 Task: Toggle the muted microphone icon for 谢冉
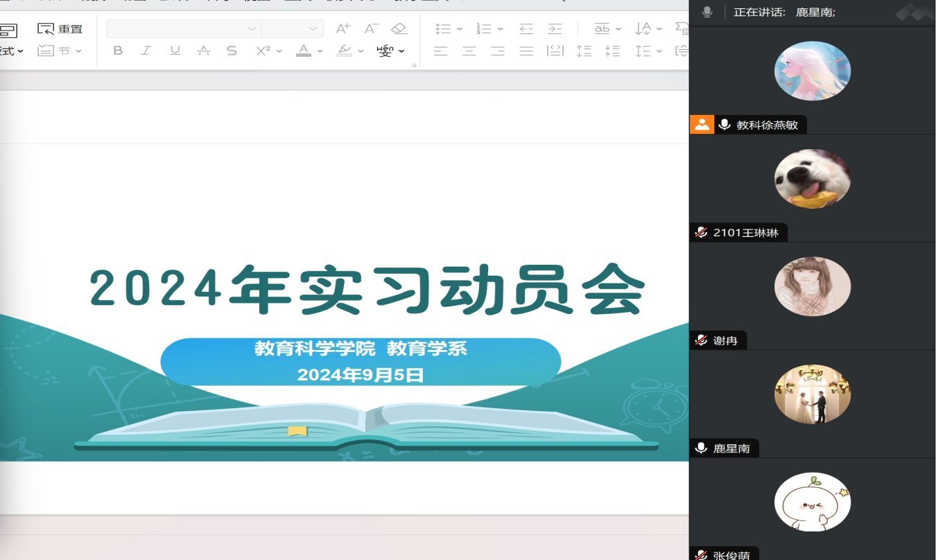(x=702, y=340)
